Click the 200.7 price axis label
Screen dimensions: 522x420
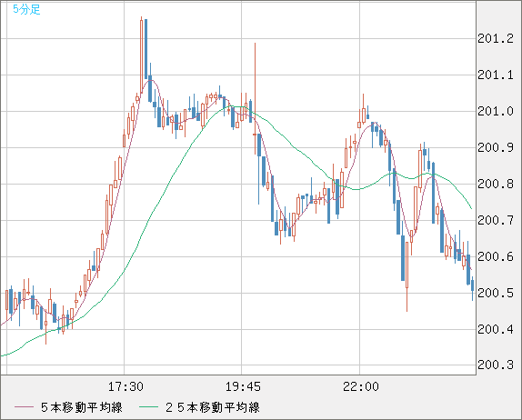click(x=496, y=220)
